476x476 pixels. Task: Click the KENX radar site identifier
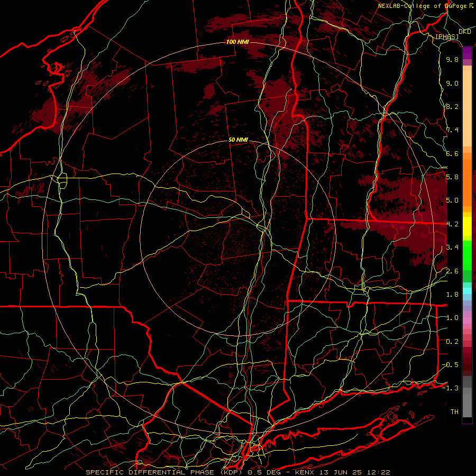click(x=304, y=472)
